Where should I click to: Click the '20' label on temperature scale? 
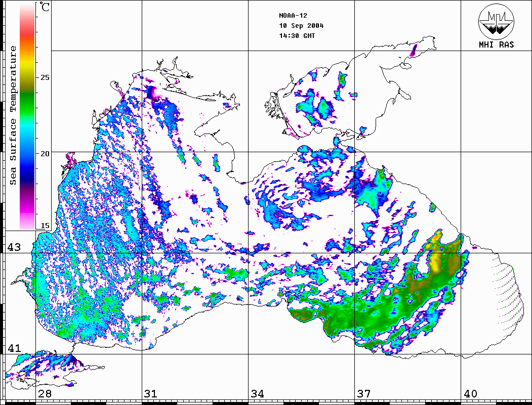(45, 154)
